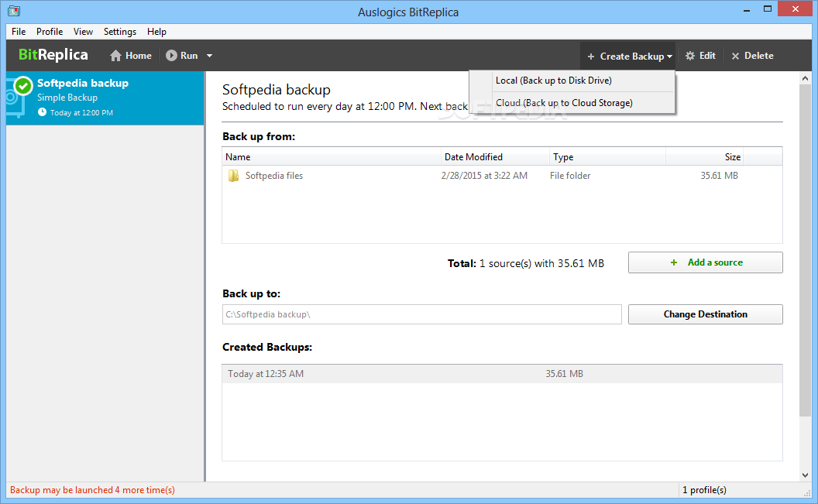Click the scrollbar down arrow
The height and width of the screenshot is (504, 818).
805,475
